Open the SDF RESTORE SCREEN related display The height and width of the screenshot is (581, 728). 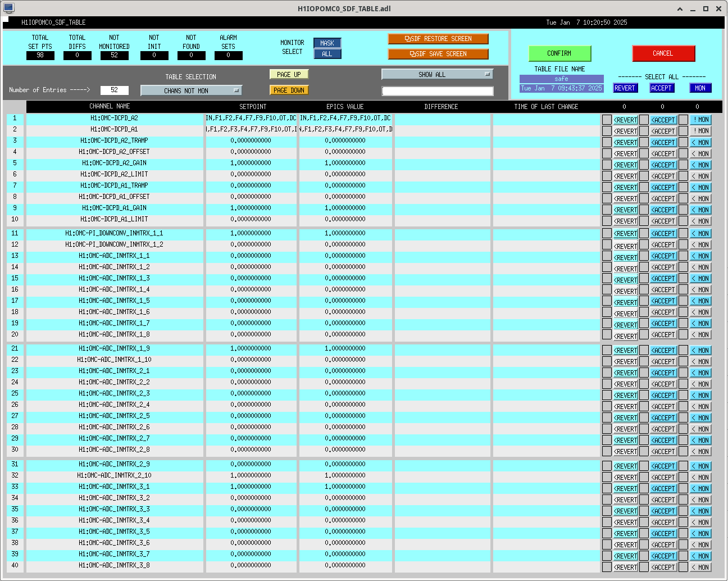[438, 39]
